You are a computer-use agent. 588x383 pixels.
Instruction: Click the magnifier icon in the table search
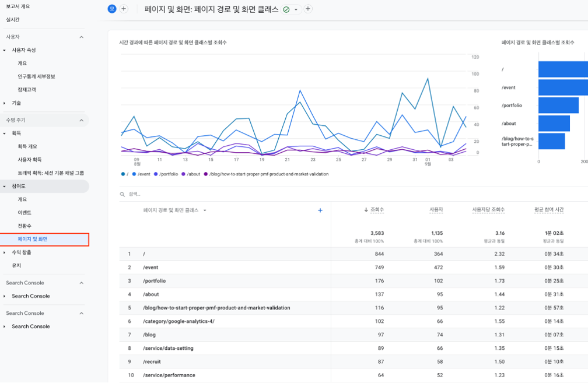123,194
